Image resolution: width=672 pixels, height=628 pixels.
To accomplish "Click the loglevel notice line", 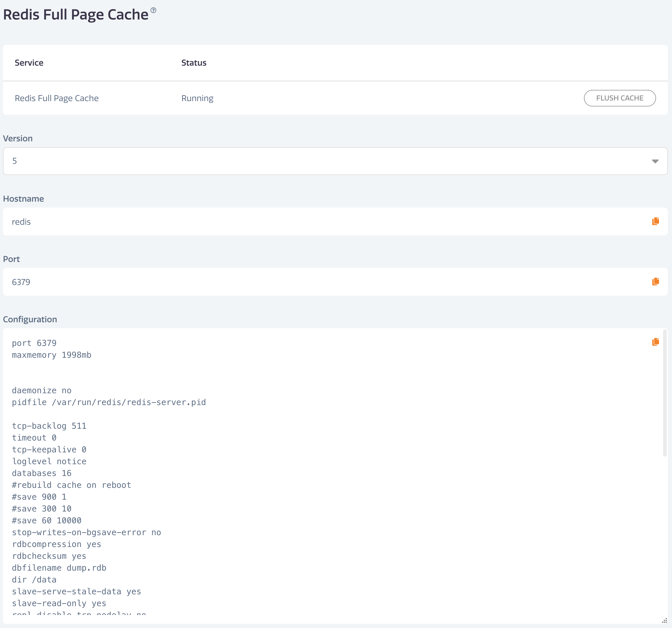I will (x=49, y=461).
